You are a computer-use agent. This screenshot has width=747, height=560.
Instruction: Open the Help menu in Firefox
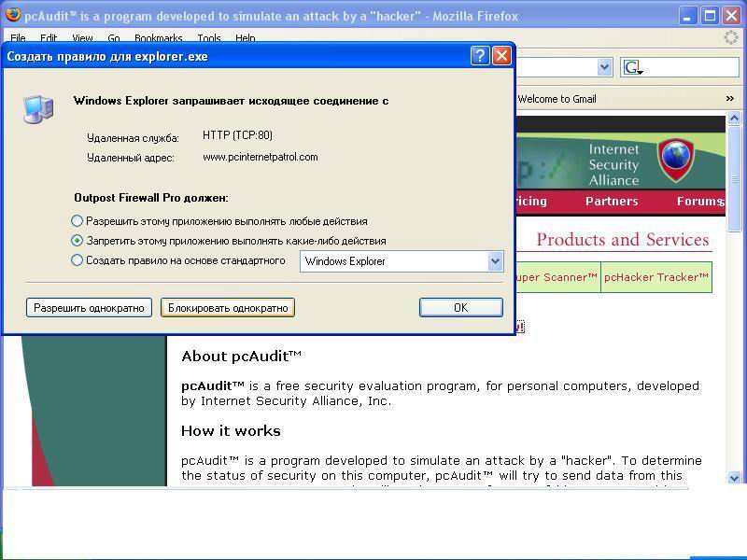click(x=246, y=37)
